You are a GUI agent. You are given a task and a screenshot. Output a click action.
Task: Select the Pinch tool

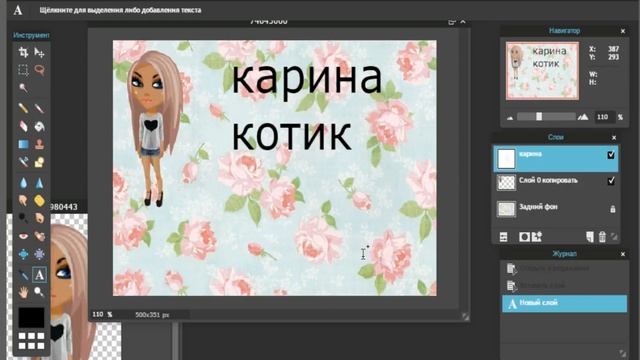(x=40, y=254)
